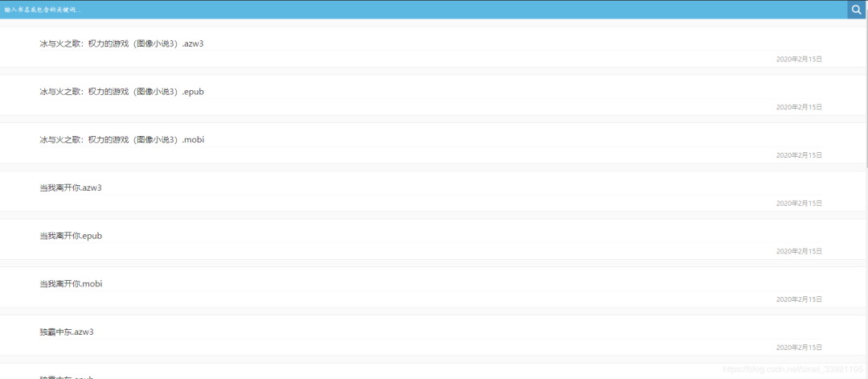The width and height of the screenshot is (868, 379).
Task: Click the date under 当我离开你.mobi
Action: tap(799, 299)
